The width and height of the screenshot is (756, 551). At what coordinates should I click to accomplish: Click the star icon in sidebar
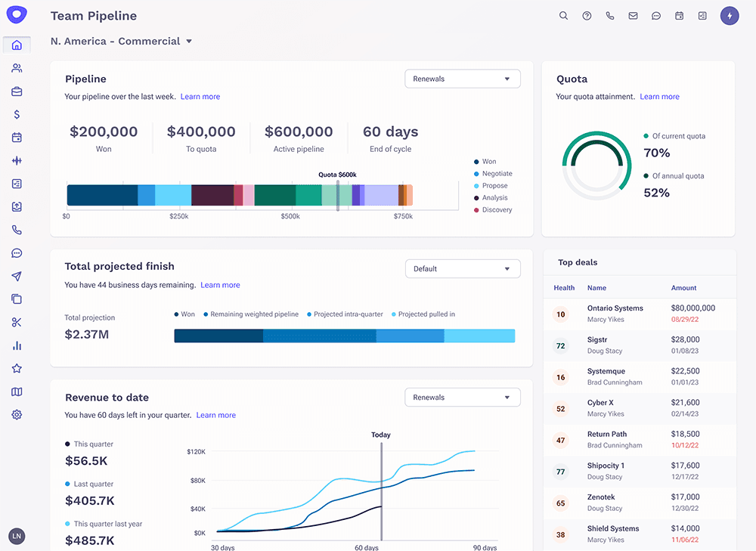tap(17, 369)
